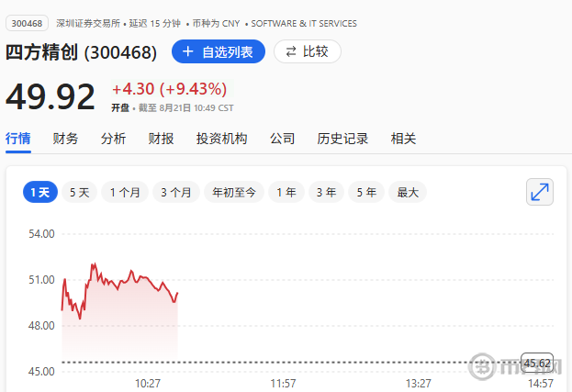
Task: Select the 1天 chart range
Action: coord(40,192)
